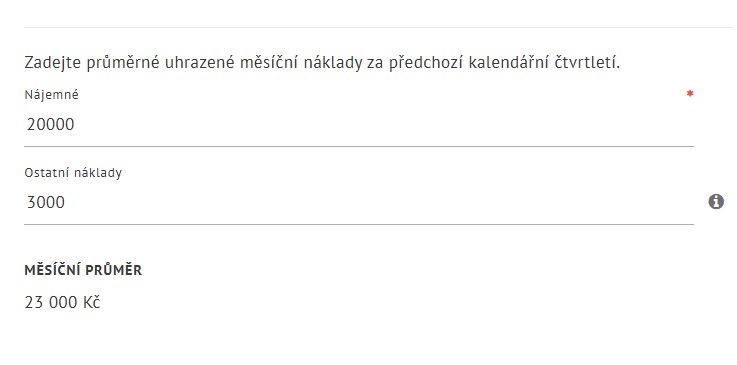Click the word předchozí in the instruction text
Screen dimensions: 737x365
pyautogui.click(x=425, y=62)
